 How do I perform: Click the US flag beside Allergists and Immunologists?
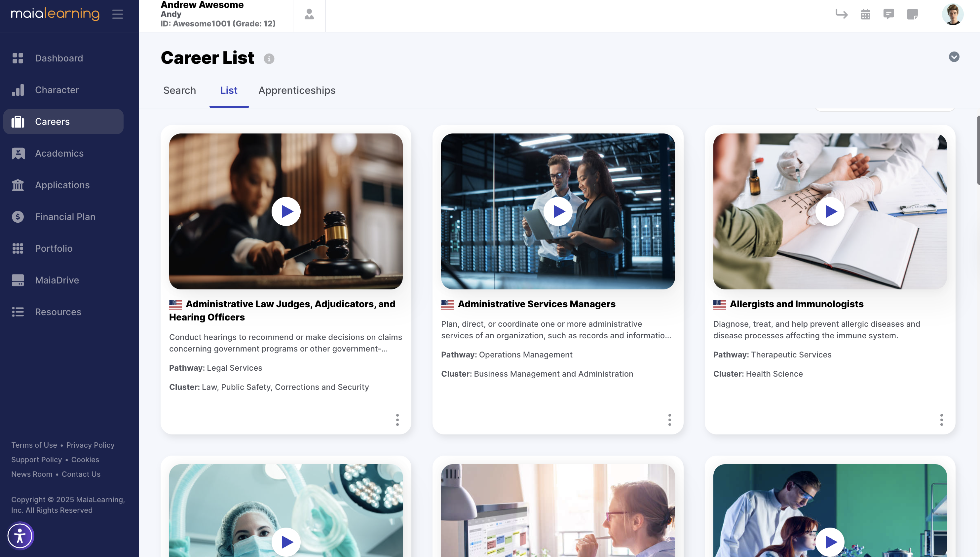(x=719, y=305)
